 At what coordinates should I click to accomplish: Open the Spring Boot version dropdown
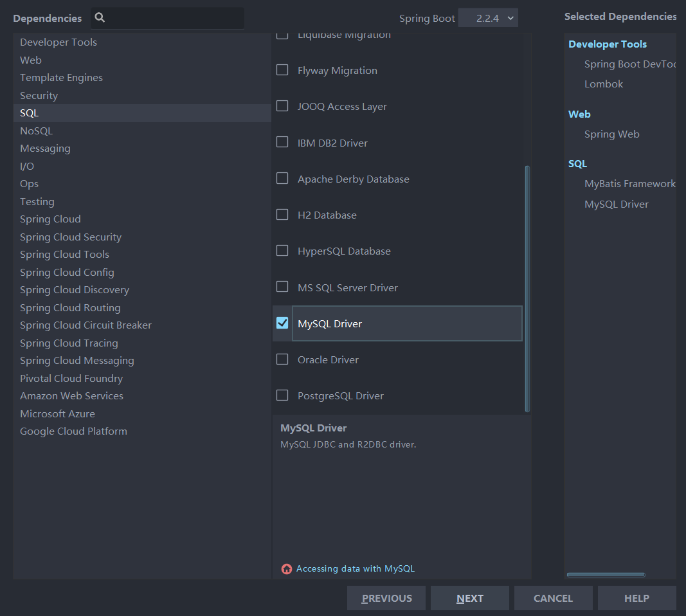coord(488,18)
